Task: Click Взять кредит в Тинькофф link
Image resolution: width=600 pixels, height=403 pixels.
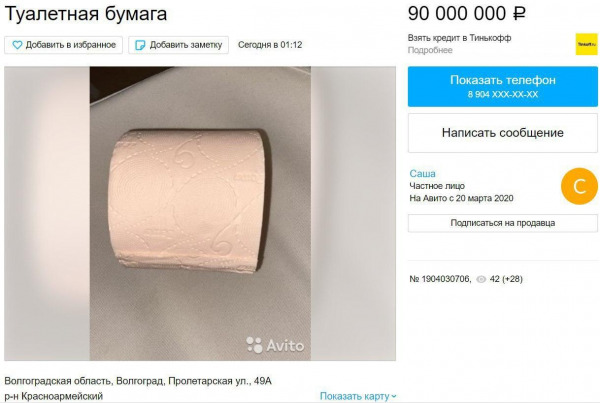Action: tap(459, 38)
